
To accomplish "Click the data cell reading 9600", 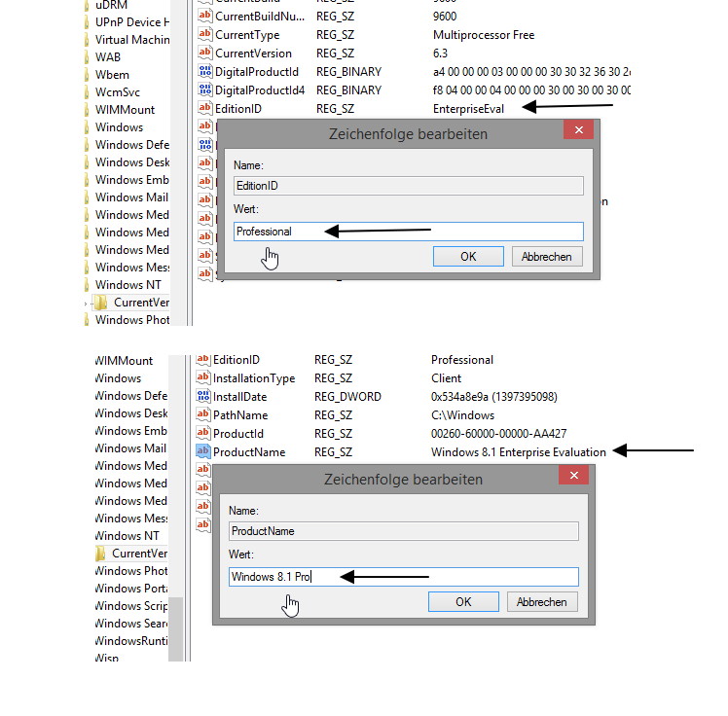I will (445, 17).
